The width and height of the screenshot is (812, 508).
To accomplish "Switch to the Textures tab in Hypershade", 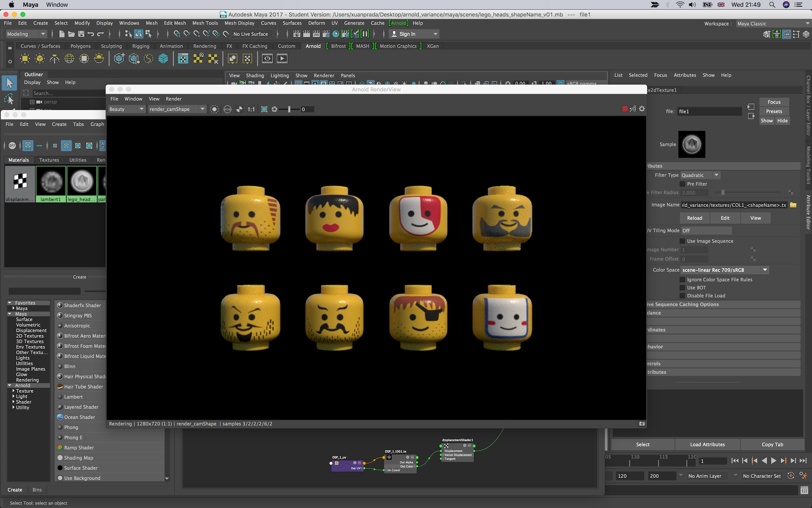I will 49,160.
